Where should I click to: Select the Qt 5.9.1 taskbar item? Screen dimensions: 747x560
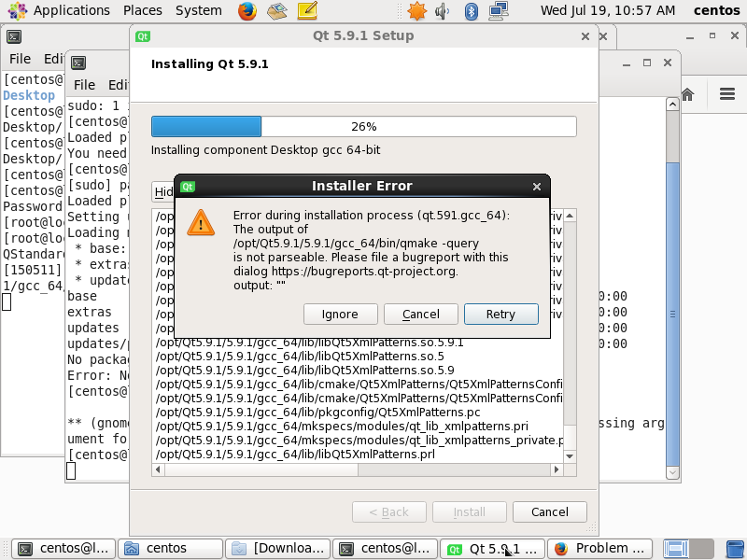[492, 549]
